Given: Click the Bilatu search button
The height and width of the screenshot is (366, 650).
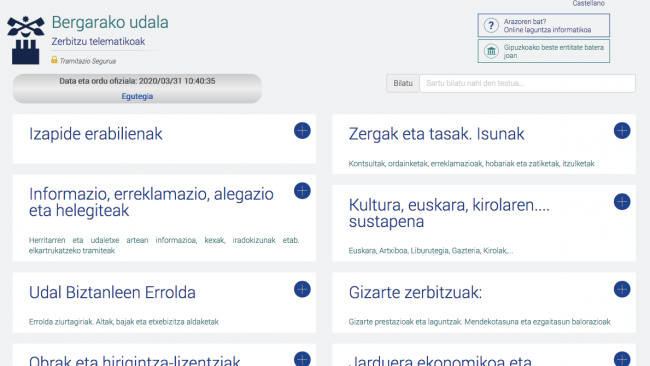Looking at the screenshot, I should pyautogui.click(x=403, y=83).
